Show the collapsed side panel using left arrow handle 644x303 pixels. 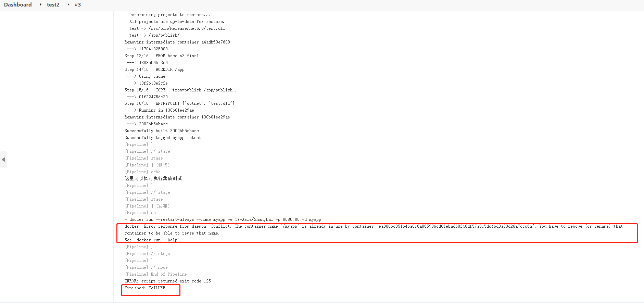click(x=3, y=160)
